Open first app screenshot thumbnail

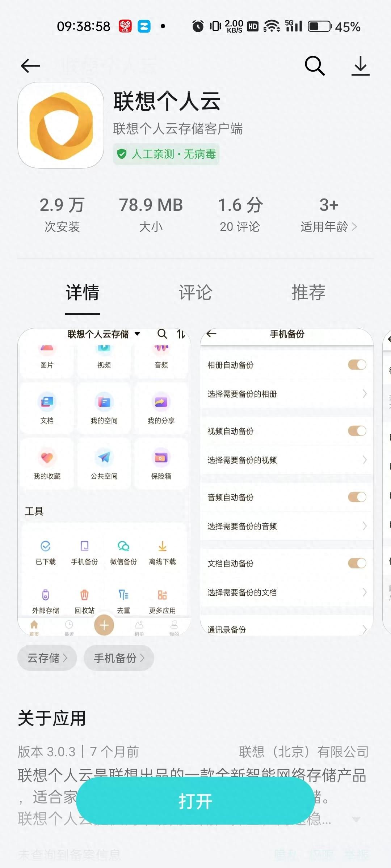(104, 482)
